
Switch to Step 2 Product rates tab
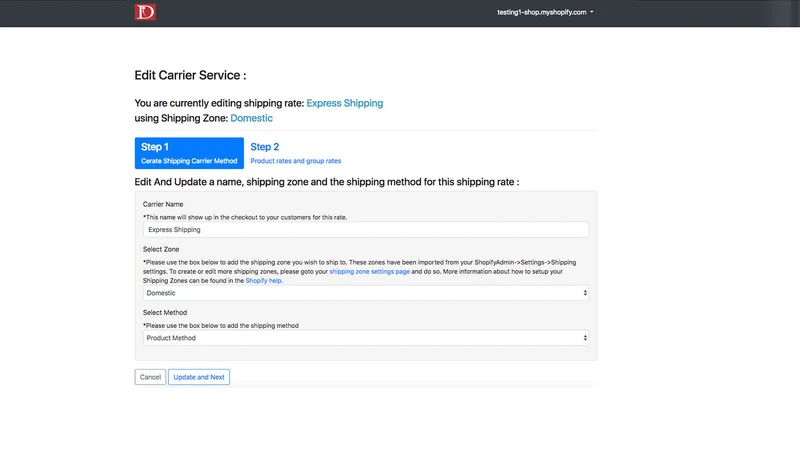click(295, 153)
